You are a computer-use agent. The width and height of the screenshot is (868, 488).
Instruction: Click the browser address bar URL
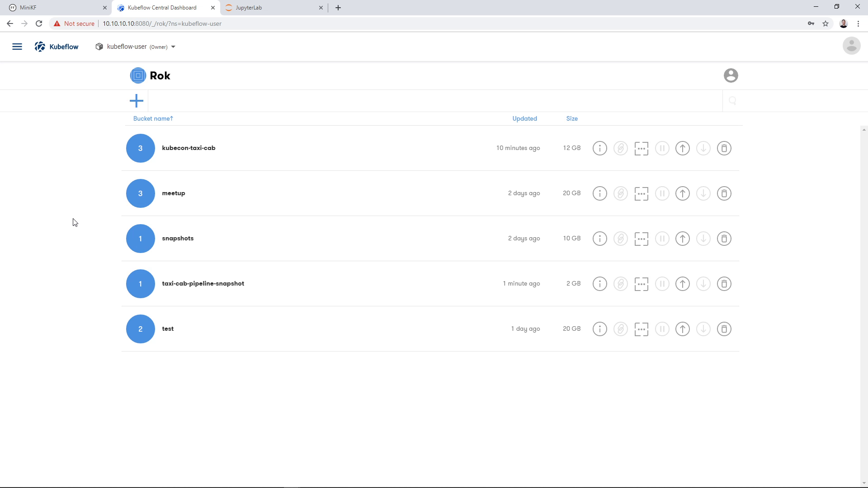(x=162, y=23)
